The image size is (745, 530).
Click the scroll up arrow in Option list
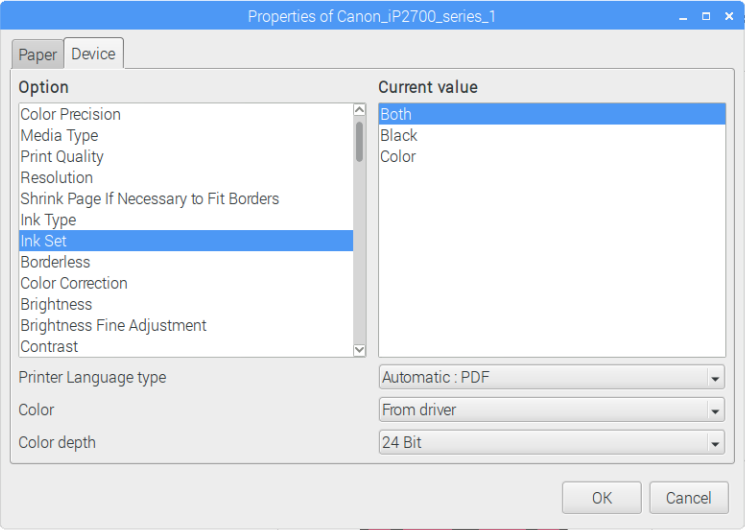click(x=360, y=110)
